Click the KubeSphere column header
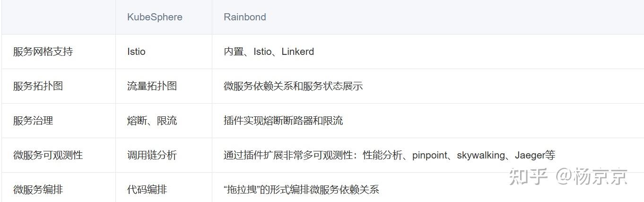Viewport: 644px width, 202px height. (155, 17)
